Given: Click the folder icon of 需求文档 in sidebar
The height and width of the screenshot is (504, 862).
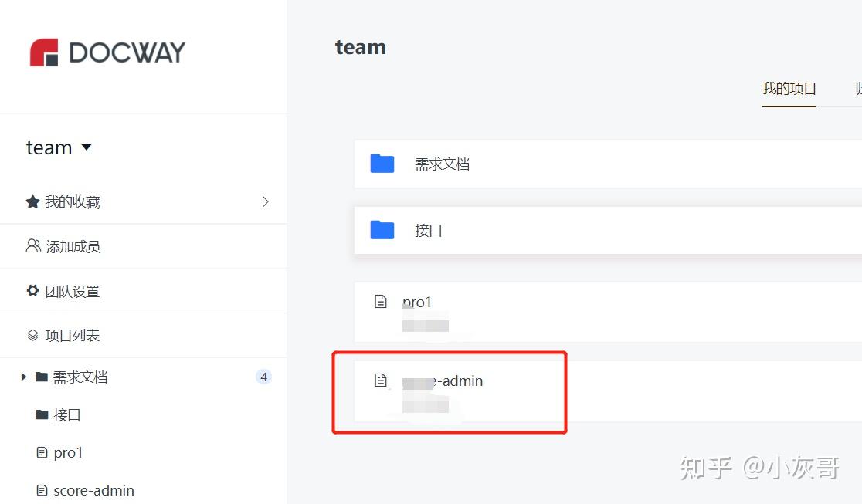Looking at the screenshot, I should pyautogui.click(x=43, y=377).
